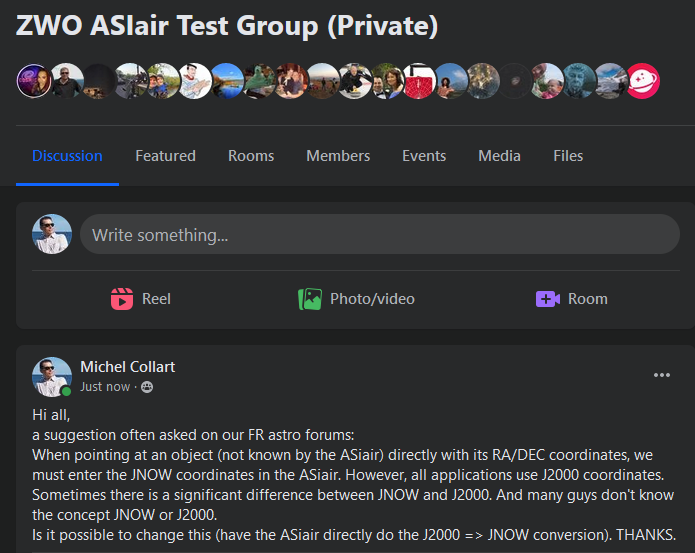The image size is (695, 553).
Task: Click Michel Collart's post profile picture
Action: pos(52,377)
